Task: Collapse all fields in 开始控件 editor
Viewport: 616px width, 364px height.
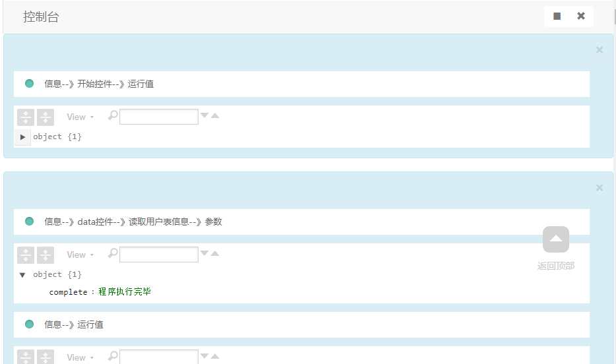Action: coord(46,117)
